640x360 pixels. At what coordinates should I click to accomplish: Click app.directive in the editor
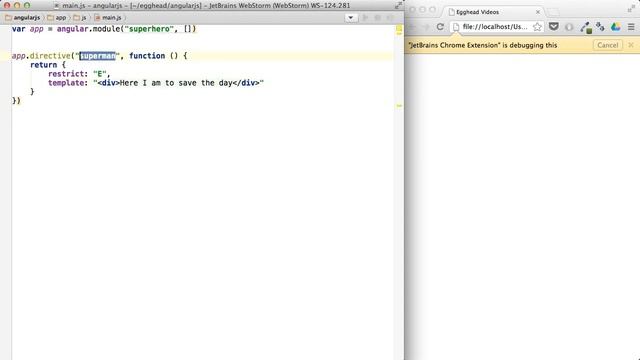click(x=41, y=56)
